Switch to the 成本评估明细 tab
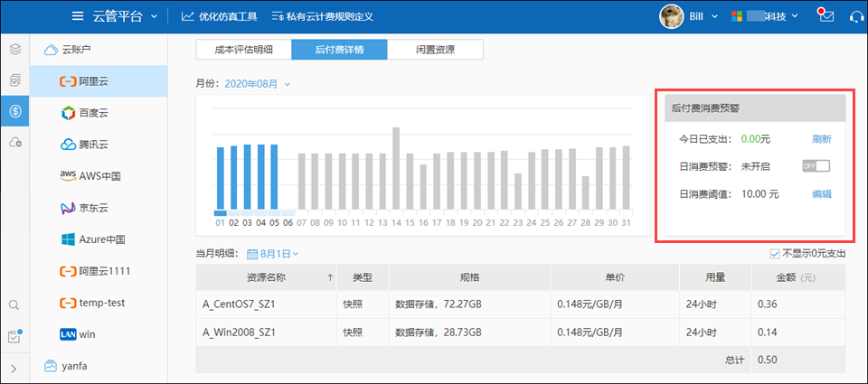 pos(243,50)
